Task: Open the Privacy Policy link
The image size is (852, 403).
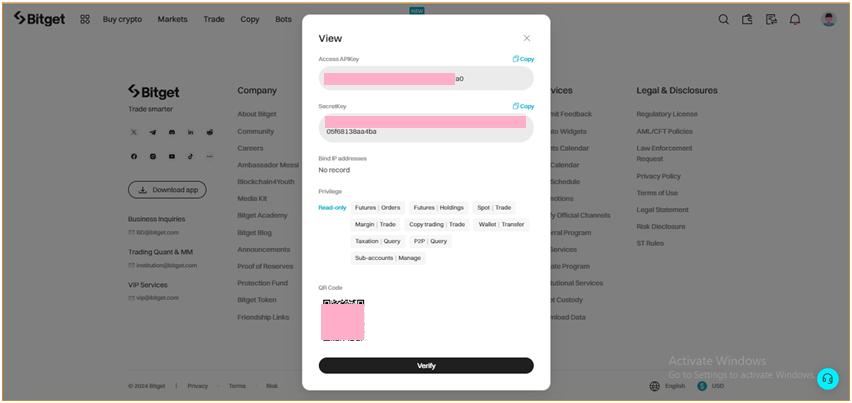Action: pyautogui.click(x=659, y=177)
